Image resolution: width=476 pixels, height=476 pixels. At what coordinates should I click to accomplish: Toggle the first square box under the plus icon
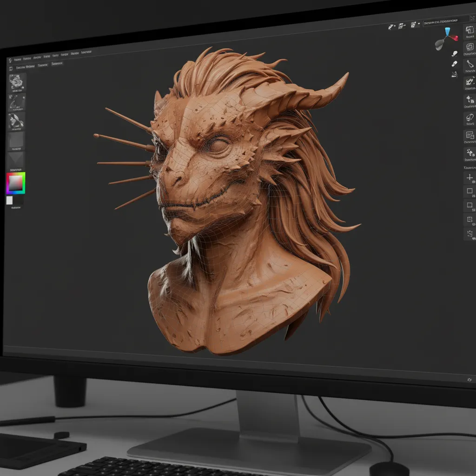point(469,191)
